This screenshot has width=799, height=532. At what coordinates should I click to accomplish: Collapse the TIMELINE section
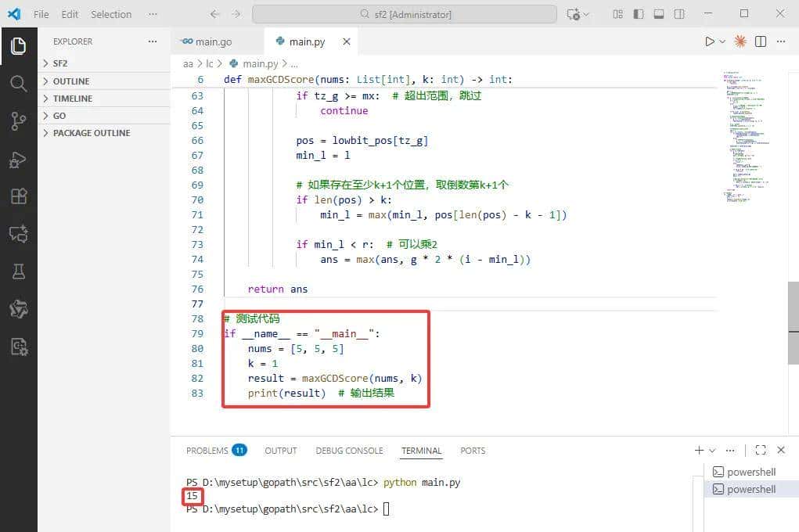tap(73, 98)
